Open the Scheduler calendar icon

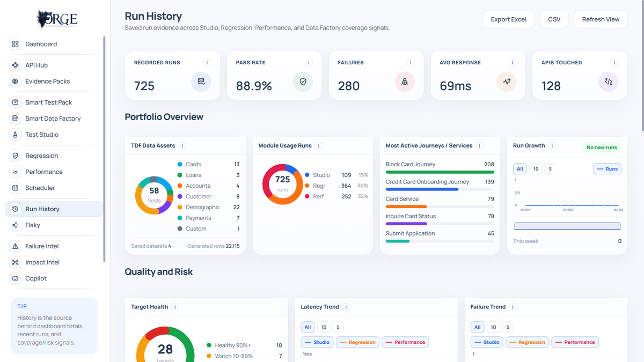15,188
